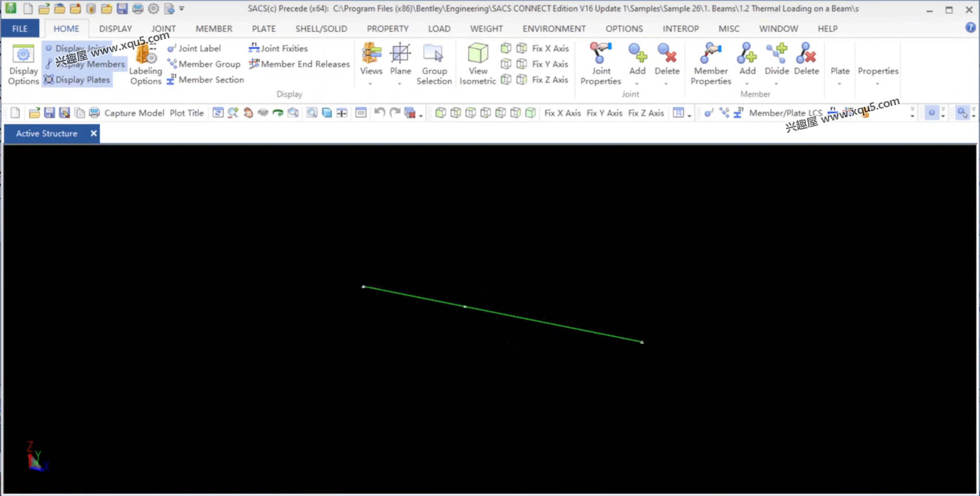Screen dimensions: 980x496
Task: Switch to the DISPLAY ribbon tab
Action: (116, 28)
